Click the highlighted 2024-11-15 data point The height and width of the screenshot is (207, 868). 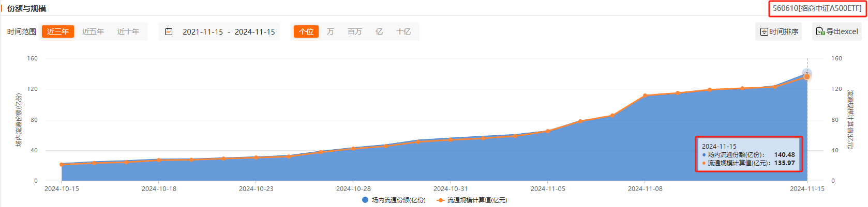(807, 76)
